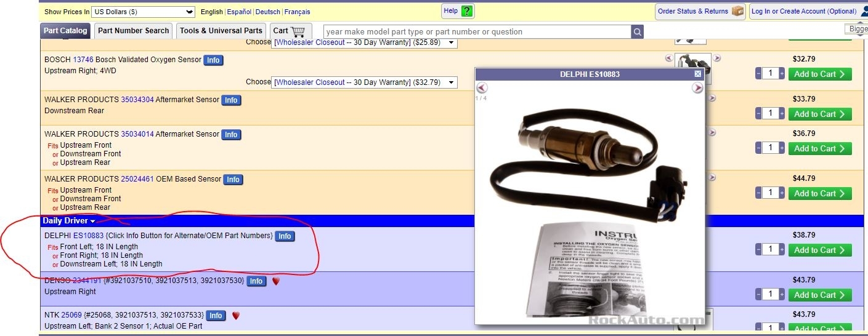Add the $43.79 Denso sensor to cart
The image size is (868, 336).
coord(820,295)
